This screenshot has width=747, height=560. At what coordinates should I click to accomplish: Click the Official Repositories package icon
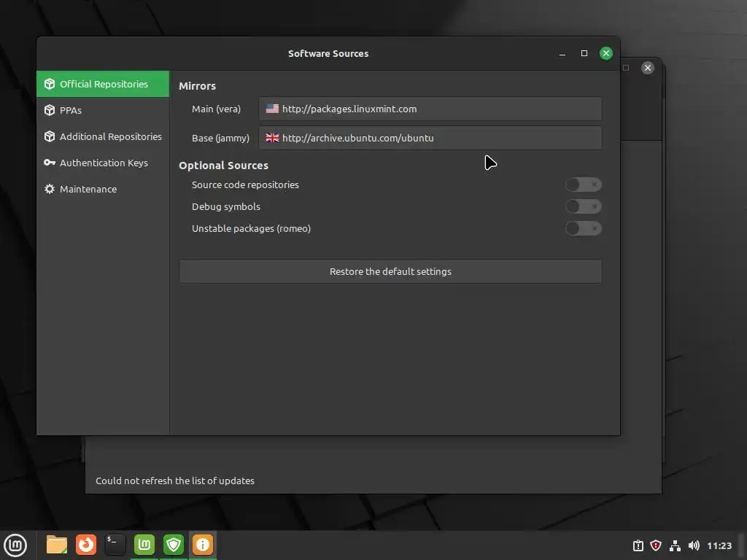click(x=50, y=84)
